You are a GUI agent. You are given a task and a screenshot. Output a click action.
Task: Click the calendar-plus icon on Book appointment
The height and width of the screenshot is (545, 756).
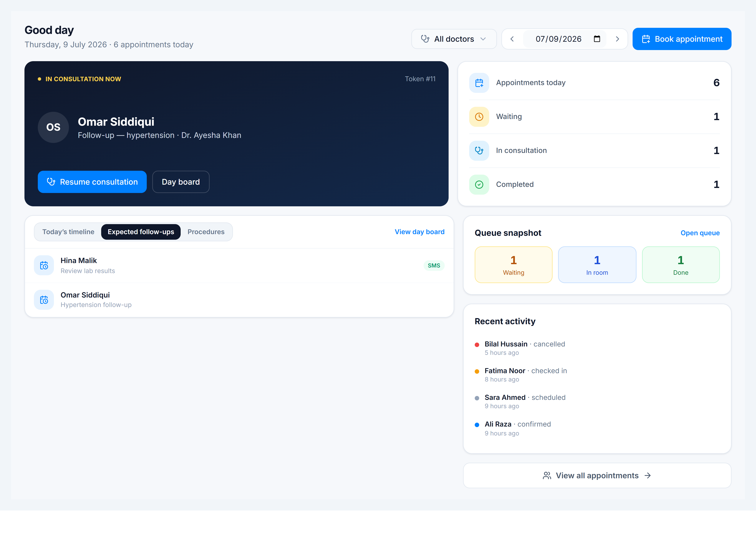click(646, 39)
